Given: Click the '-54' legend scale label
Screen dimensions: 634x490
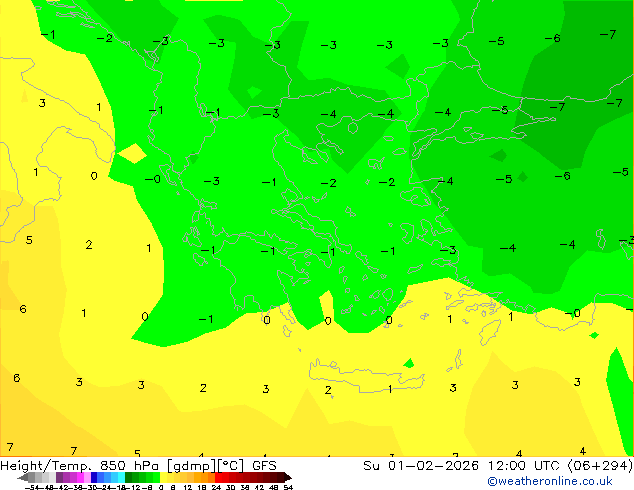Looking at the screenshot, I should (32, 487).
